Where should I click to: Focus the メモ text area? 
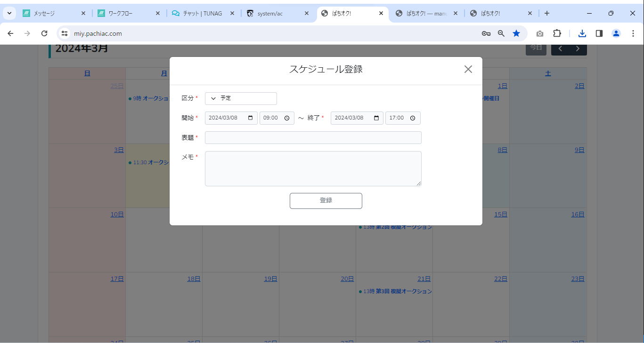pyautogui.click(x=313, y=168)
